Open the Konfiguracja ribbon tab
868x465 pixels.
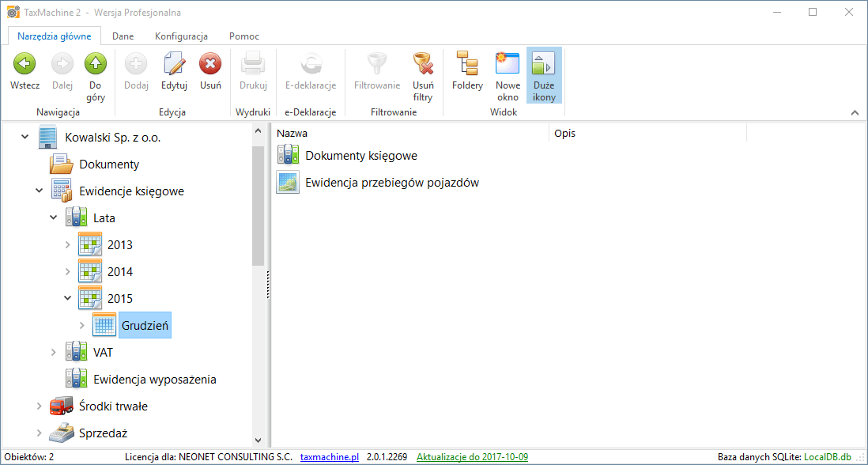coord(181,36)
